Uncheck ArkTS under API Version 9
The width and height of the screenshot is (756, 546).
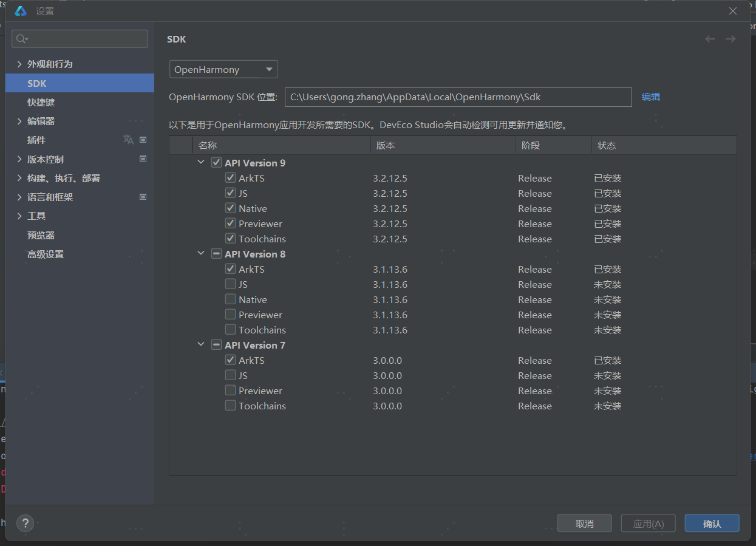pos(230,178)
